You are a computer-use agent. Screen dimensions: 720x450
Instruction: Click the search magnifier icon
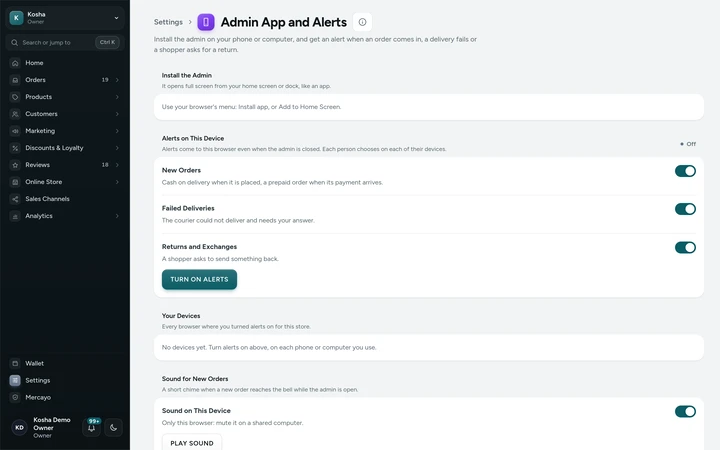click(15, 42)
